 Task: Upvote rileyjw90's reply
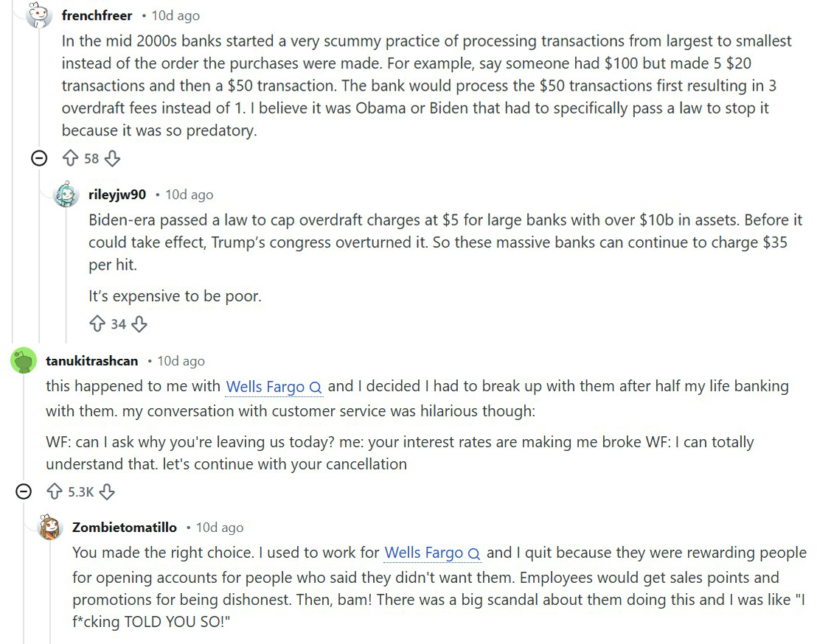click(x=97, y=323)
